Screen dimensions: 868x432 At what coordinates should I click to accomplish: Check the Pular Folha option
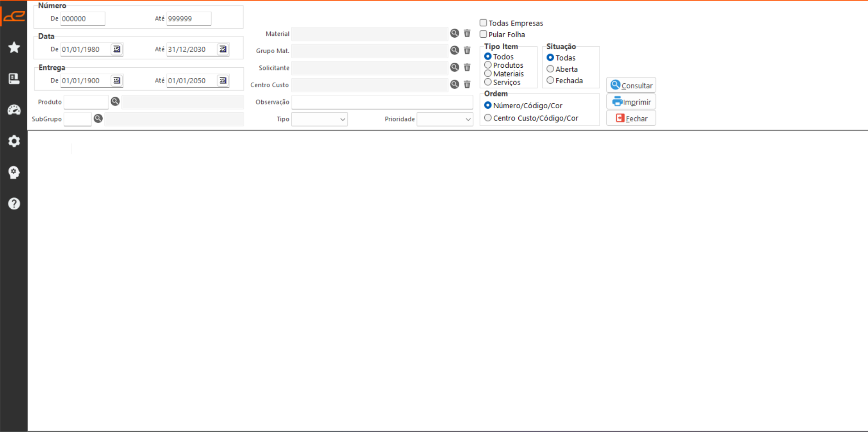[x=483, y=34]
